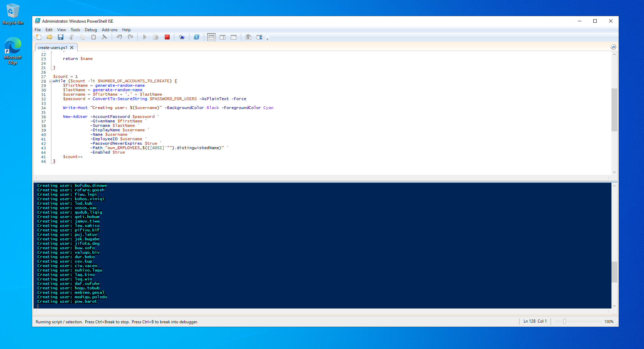Click the '$count++' line
The height and width of the screenshot is (349, 644).
(x=73, y=157)
